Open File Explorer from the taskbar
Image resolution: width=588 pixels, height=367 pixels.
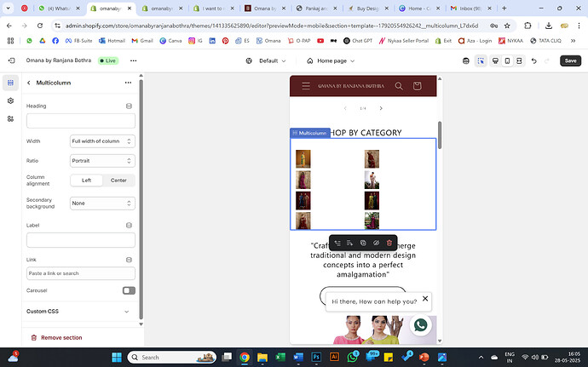262,358
